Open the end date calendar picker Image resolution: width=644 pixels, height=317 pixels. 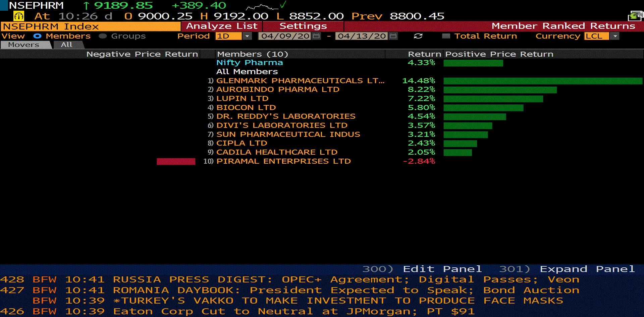393,36
